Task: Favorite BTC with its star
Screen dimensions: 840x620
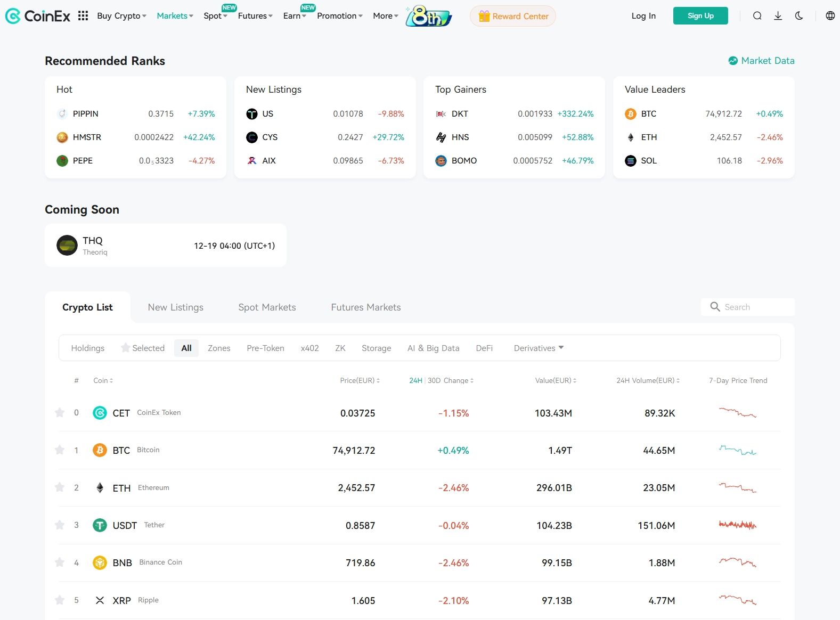Action: coord(60,450)
